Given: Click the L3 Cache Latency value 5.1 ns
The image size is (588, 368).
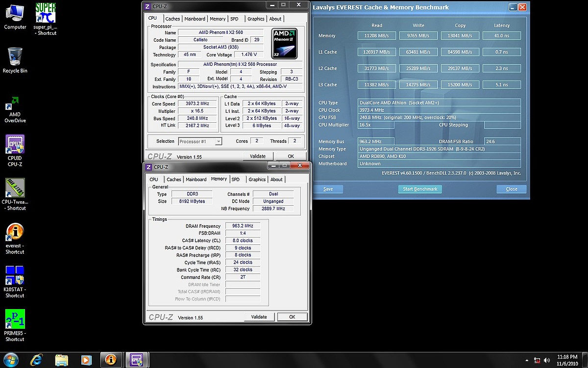Looking at the screenshot, I should click(502, 85).
